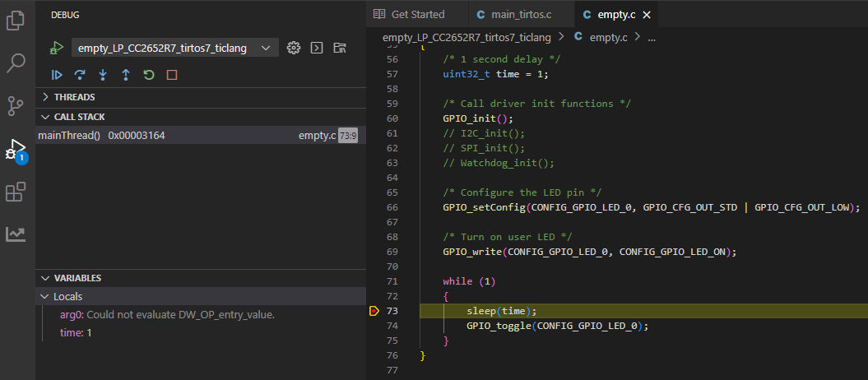Click the Continue debug button
868x380 pixels.
coord(57,75)
